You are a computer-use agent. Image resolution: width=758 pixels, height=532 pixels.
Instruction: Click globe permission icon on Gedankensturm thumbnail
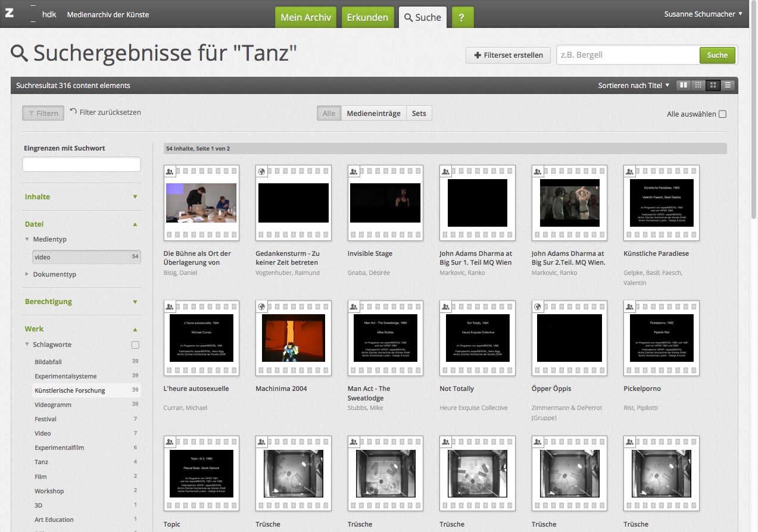[261, 171]
